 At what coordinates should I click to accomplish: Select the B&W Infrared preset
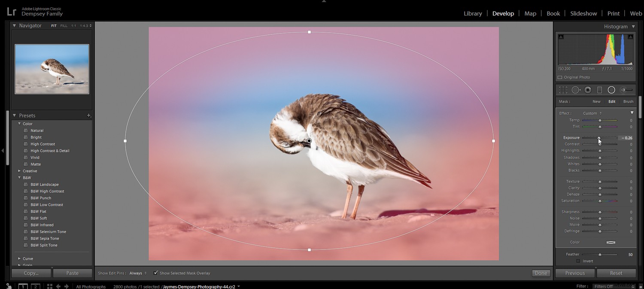pyautogui.click(x=42, y=225)
